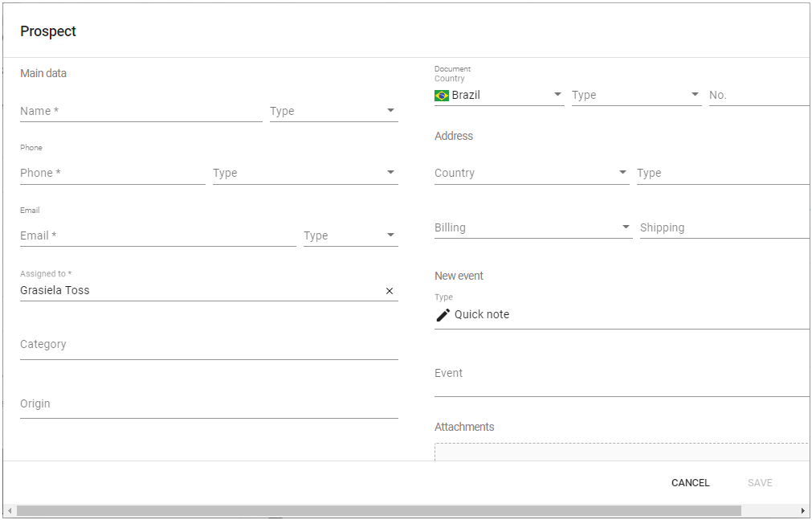Click the Origin field
The image size is (812, 520).
tap(209, 404)
